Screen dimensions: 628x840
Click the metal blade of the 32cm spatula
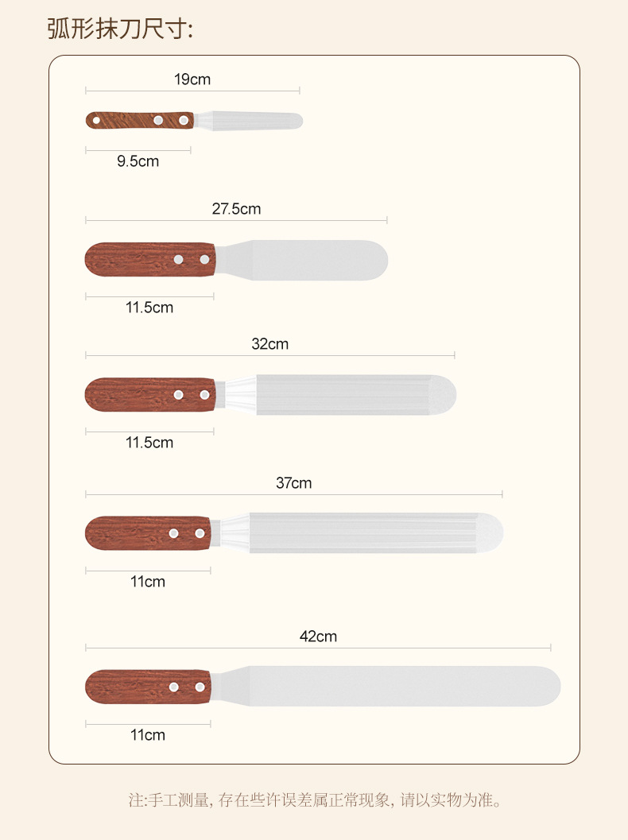click(350, 395)
